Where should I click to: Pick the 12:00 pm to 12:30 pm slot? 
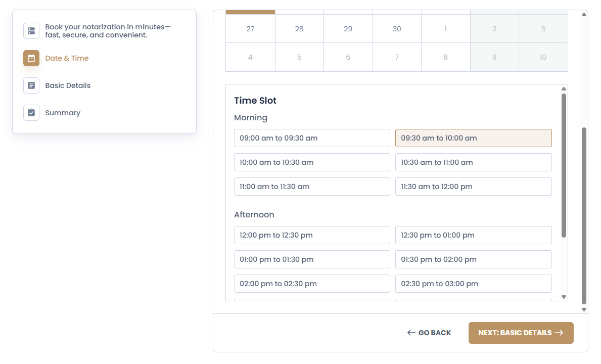312,235
